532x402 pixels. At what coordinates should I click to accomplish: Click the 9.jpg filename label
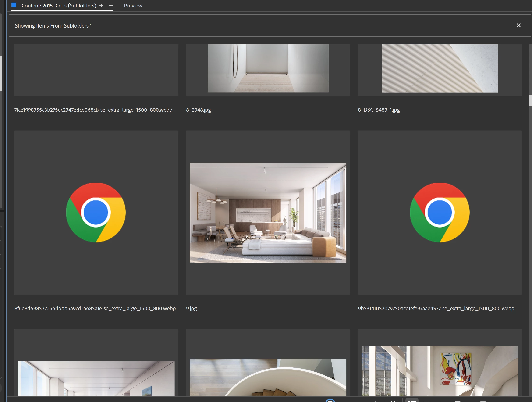click(x=192, y=308)
